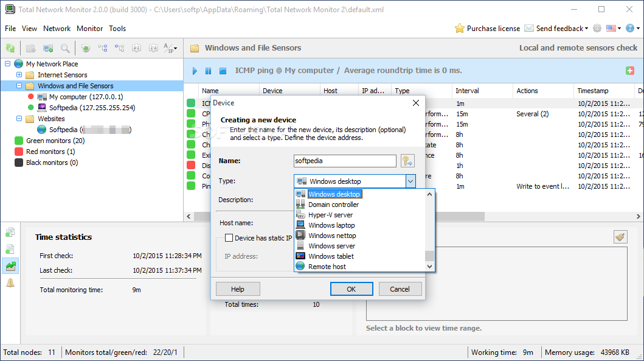Start monitor with the blue play icon
The width and height of the screenshot is (644, 361).
click(195, 71)
